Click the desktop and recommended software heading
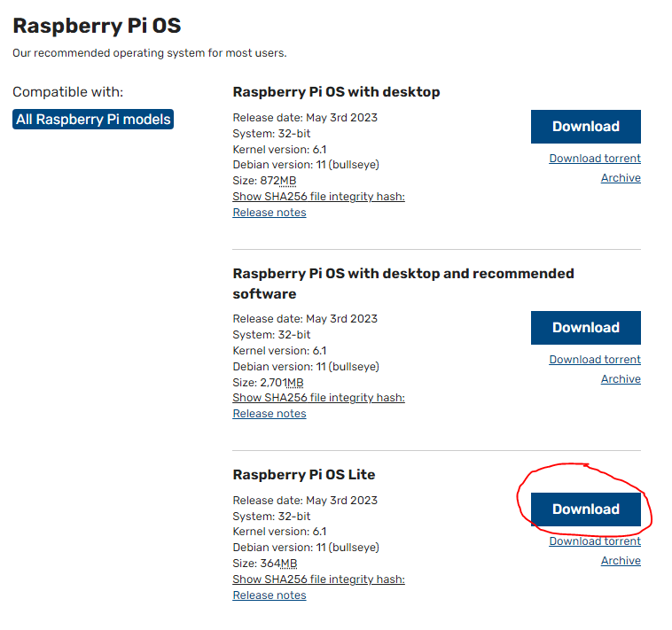 pos(403,284)
